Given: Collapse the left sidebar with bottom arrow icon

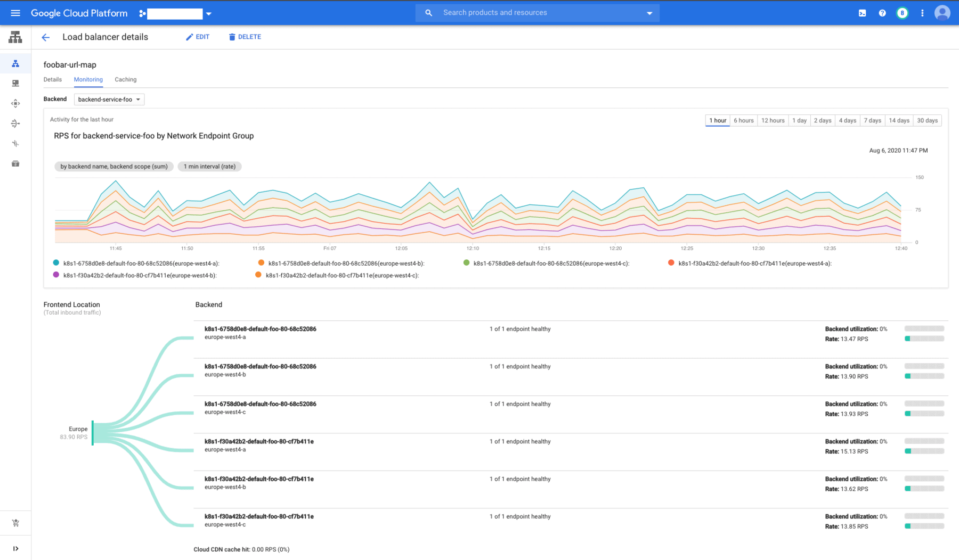Looking at the screenshot, I should (x=15, y=548).
